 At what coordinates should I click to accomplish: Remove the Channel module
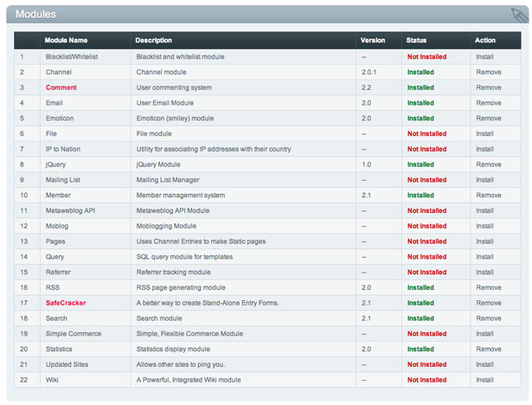pos(489,72)
